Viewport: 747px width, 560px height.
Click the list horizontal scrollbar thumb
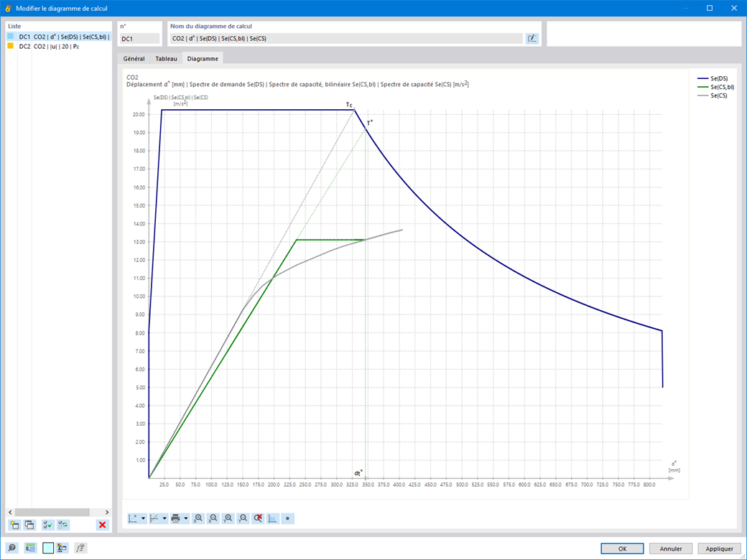(x=52, y=512)
